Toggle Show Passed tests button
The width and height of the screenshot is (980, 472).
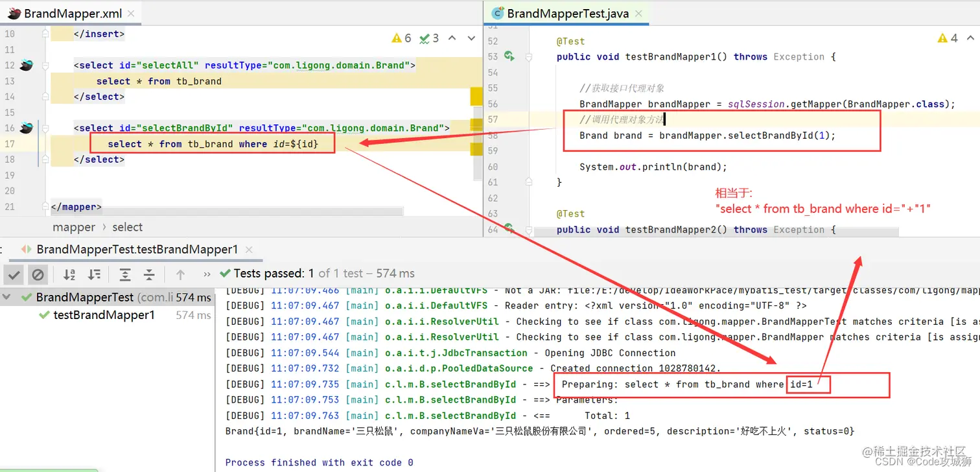point(14,274)
